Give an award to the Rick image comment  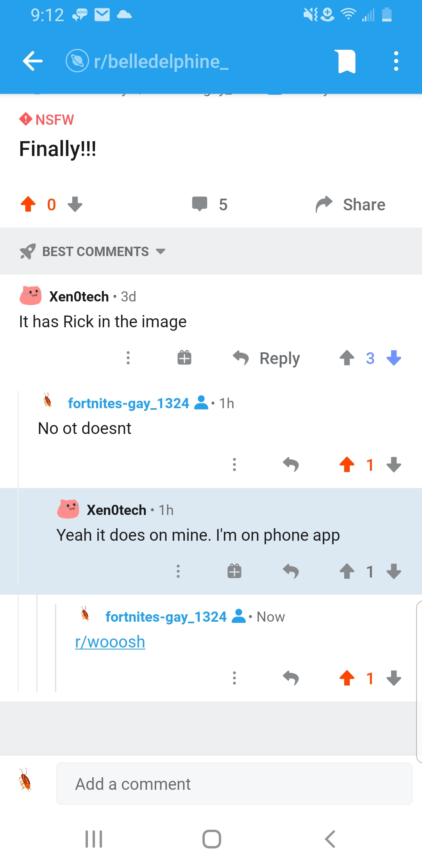pos(184,358)
